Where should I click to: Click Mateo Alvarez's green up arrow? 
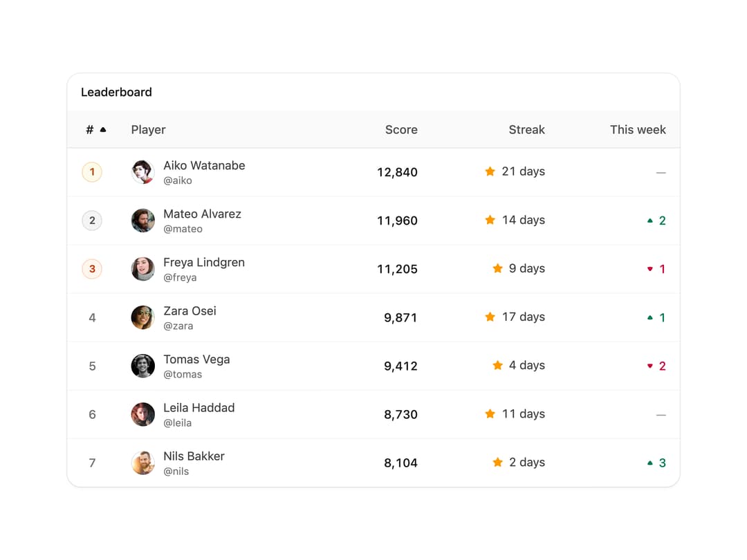click(x=649, y=221)
